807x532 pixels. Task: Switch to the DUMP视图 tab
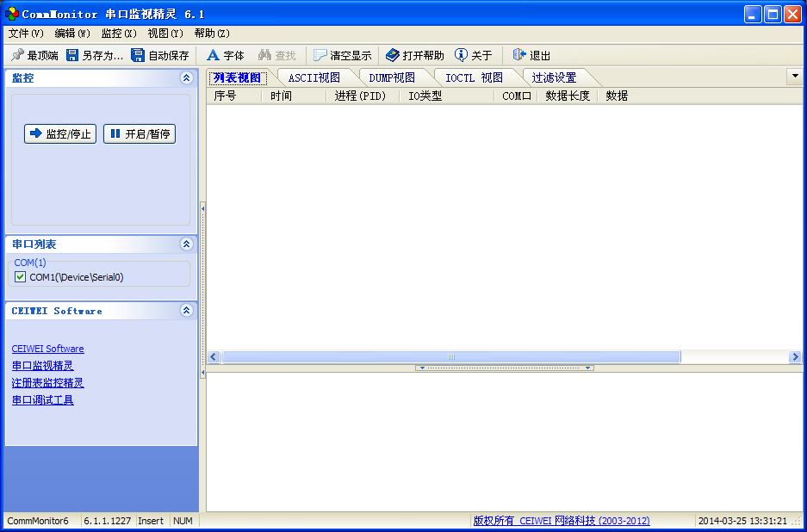coord(392,77)
